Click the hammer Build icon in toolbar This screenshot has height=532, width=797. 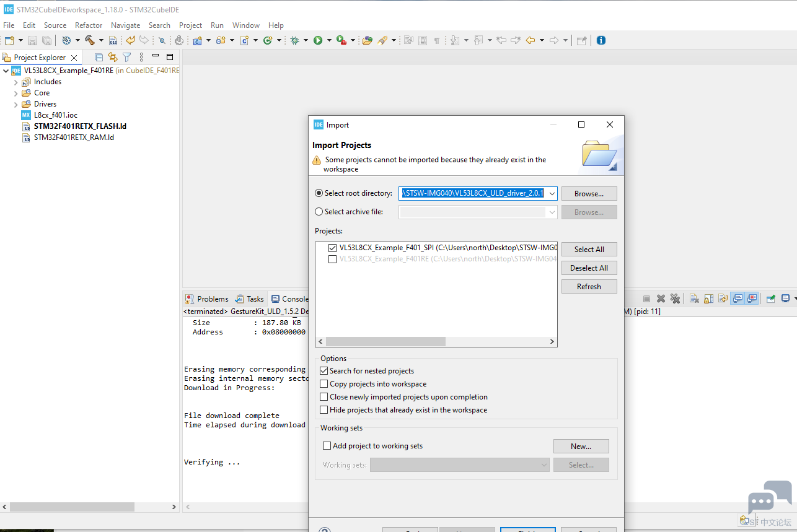(x=90, y=40)
